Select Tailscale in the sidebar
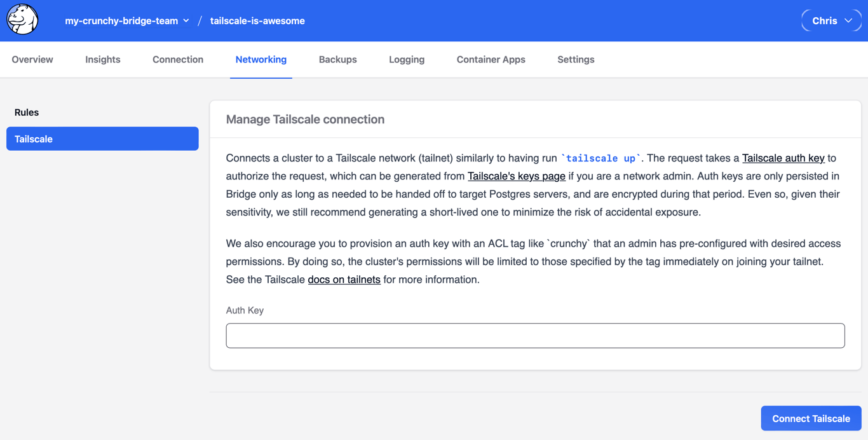 click(x=102, y=139)
